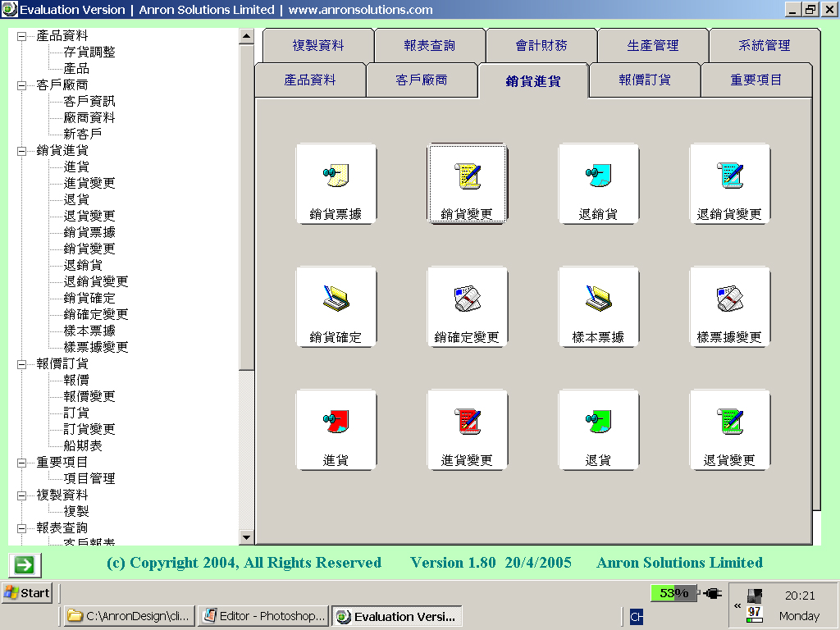Switch to Editor - Photoshop taskbar window
This screenshot has height=630, width=840.
pos(264,616)
